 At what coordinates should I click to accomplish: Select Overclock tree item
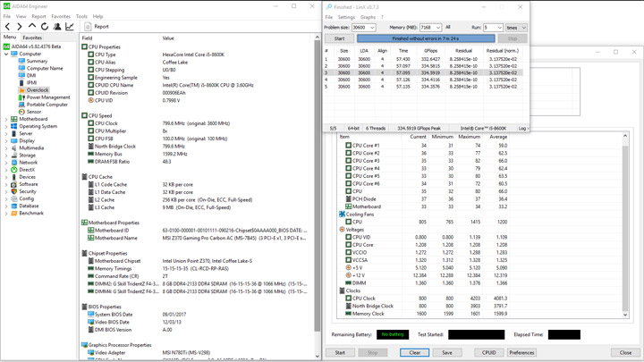click(38, 90)
